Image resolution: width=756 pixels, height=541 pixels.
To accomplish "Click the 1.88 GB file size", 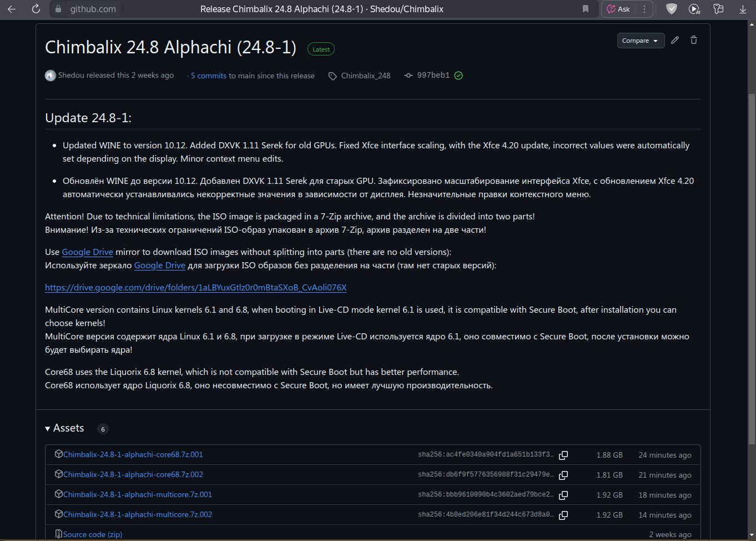I will [x=609, y=455].
